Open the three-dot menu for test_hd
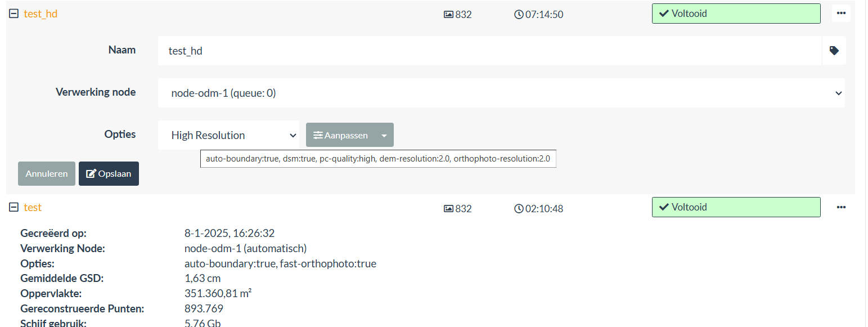This screenshot has height=327, width=868. [841, 12]
